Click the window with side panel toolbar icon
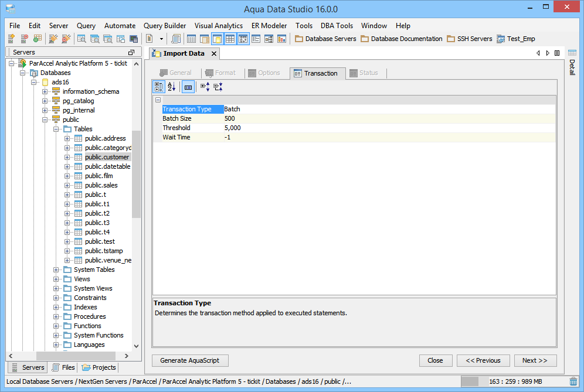 205,39
